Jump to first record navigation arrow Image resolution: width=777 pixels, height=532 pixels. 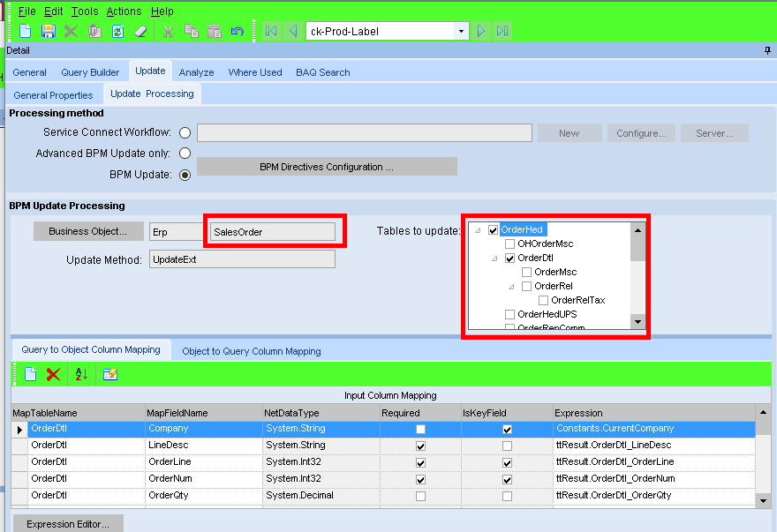point(271,31)
